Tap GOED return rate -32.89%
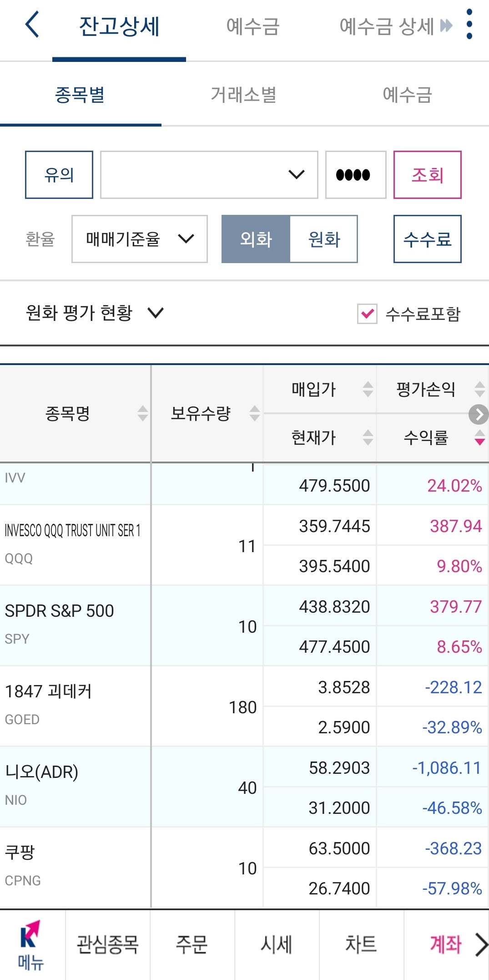This screenshot has height=980, width=489. click(452, 727)
